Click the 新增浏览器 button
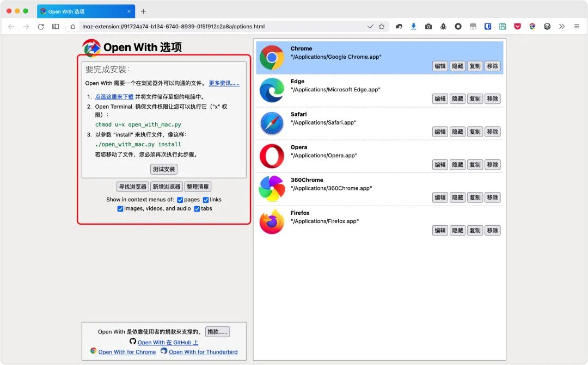The height and width of the screenshot is (365, 588). pos(167,187)
